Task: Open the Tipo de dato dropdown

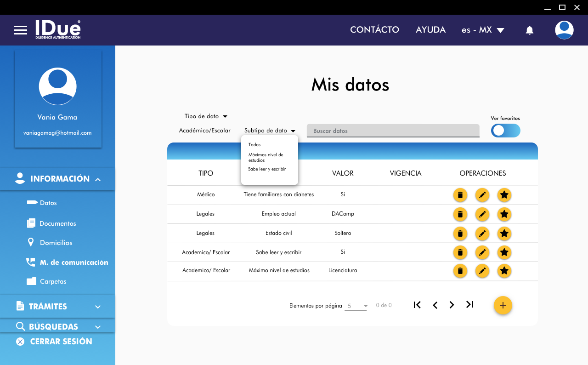Action: [206, 116]
